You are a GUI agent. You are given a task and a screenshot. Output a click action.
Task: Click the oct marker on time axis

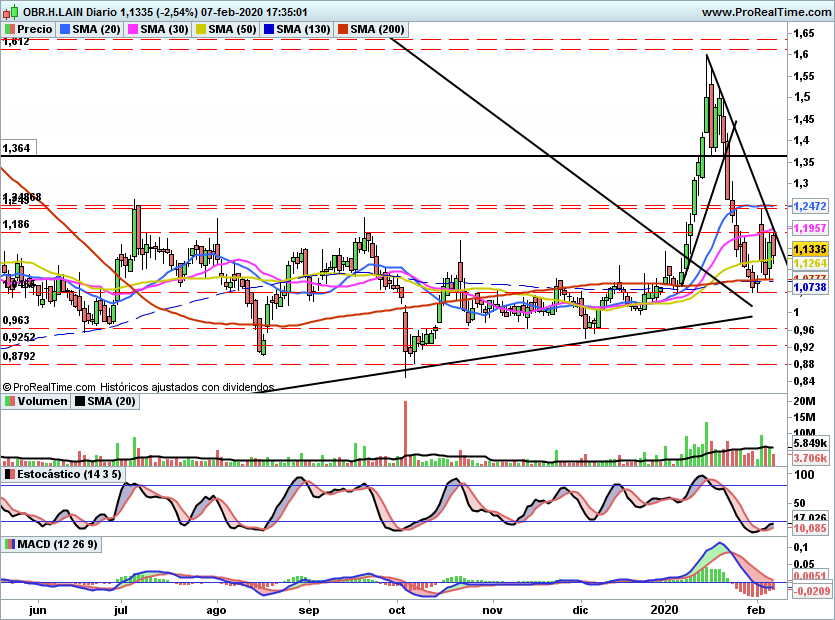[x=397, y=610]
